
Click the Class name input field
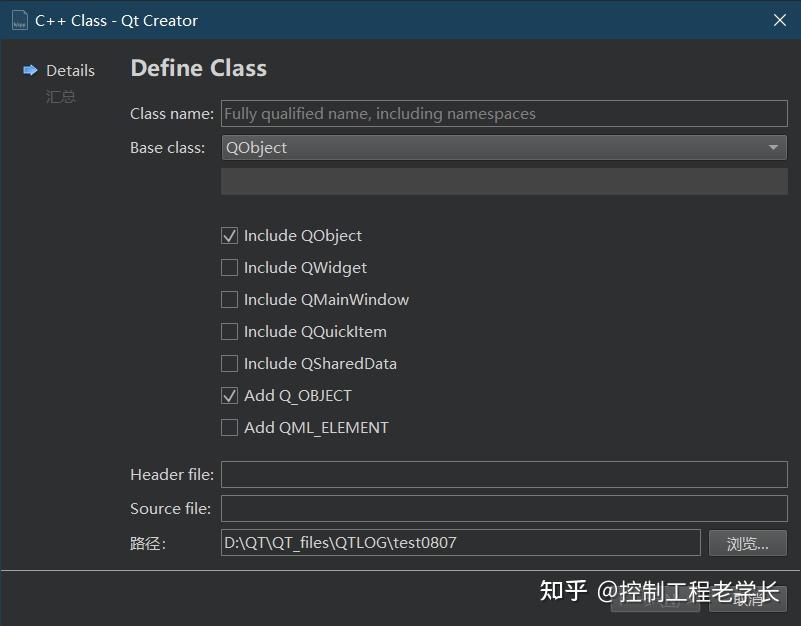tap(503, 113)
